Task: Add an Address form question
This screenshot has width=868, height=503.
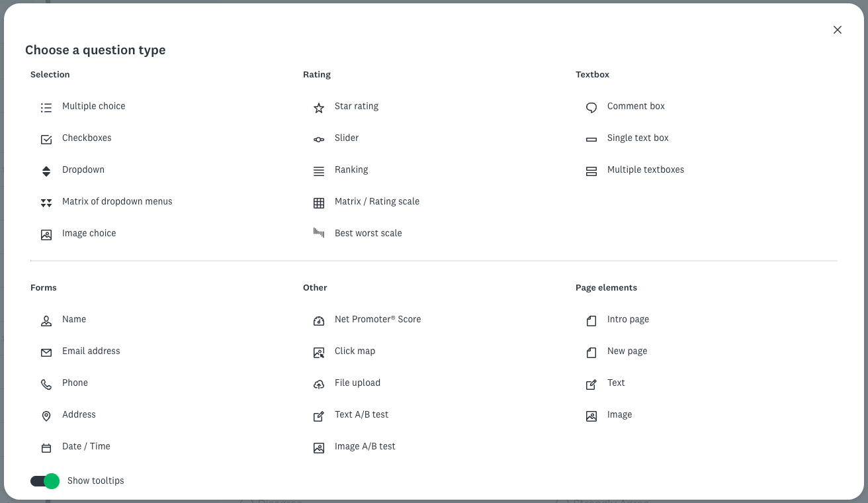Action: click(79, 414)
